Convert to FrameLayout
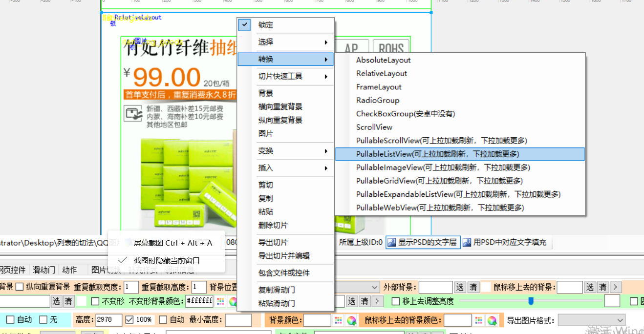The height and width of the screenshot is (334, 644). pyautogui.click(x=460, y=87)
